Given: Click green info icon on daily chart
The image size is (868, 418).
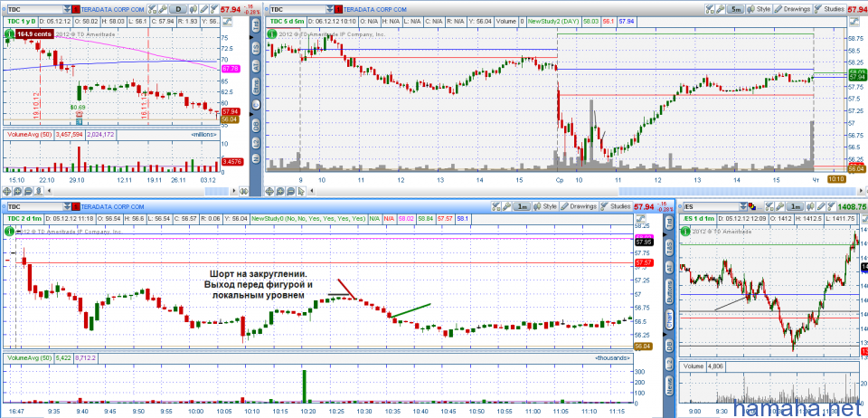Looking at the screenshot, I should pyautogui.click(x=8, y=33).
